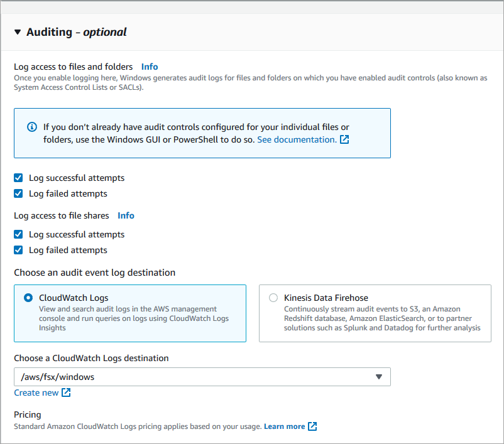Click the external link icon after Learn more
This screenshot has height=444, width=504.
coord(312,426)
